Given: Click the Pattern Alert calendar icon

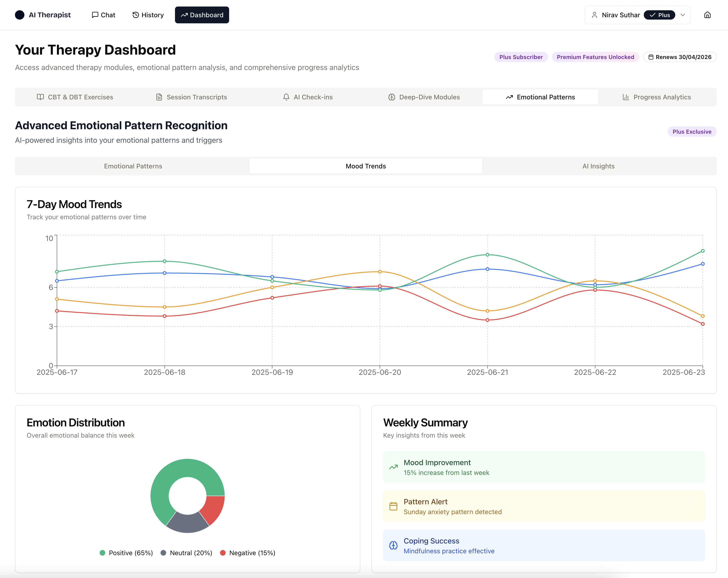Looking at the screenshot, I should coord(393,506).
